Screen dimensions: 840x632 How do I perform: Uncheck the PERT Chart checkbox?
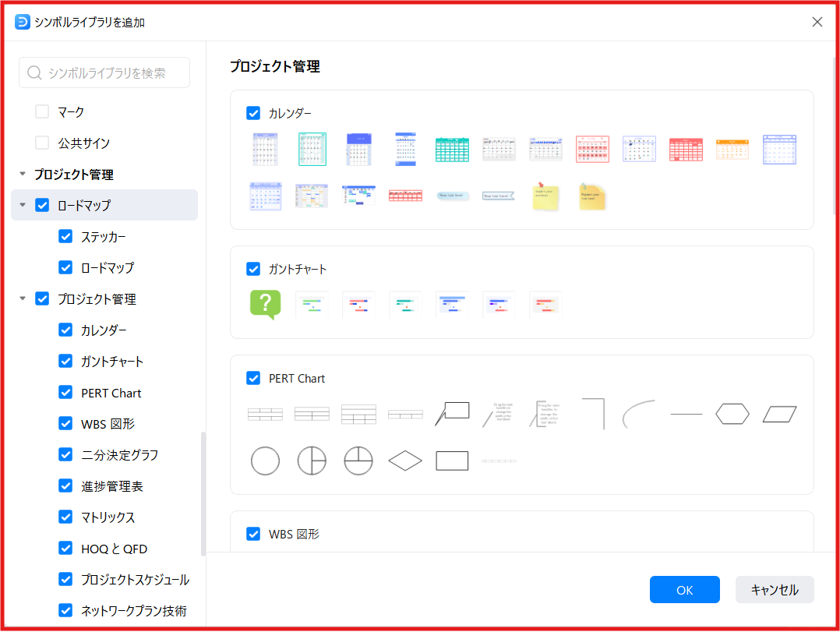[x=253, y=378]
